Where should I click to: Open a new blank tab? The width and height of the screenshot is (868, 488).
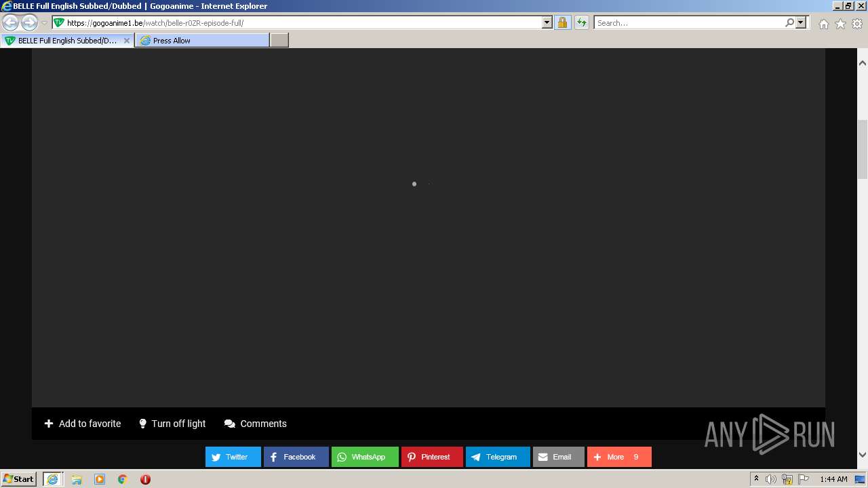[x=279, y=41]
